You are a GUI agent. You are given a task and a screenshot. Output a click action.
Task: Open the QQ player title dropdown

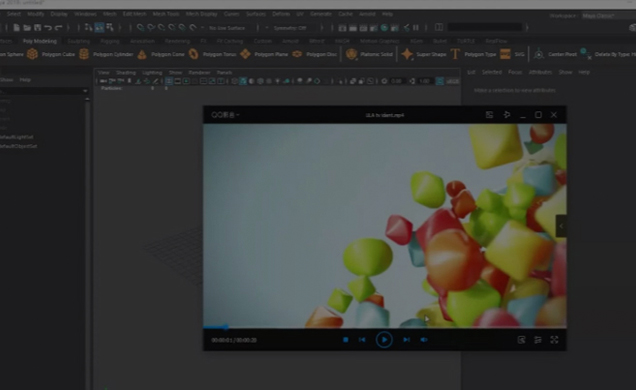226,115
